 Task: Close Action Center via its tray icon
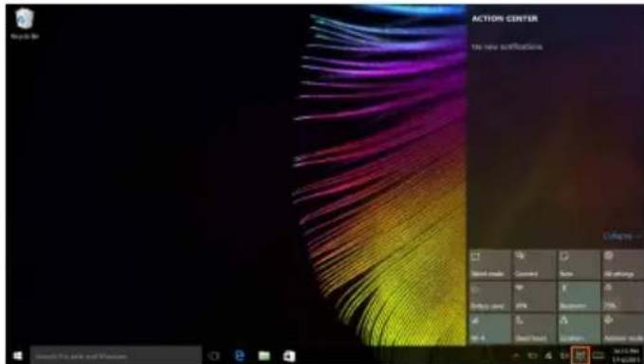tap(580, 355)
